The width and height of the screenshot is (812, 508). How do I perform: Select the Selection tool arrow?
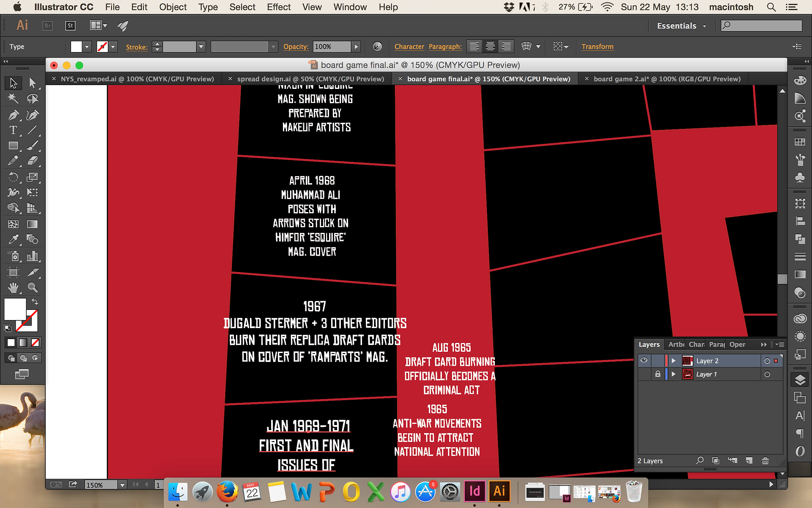[x=14, y=83]
